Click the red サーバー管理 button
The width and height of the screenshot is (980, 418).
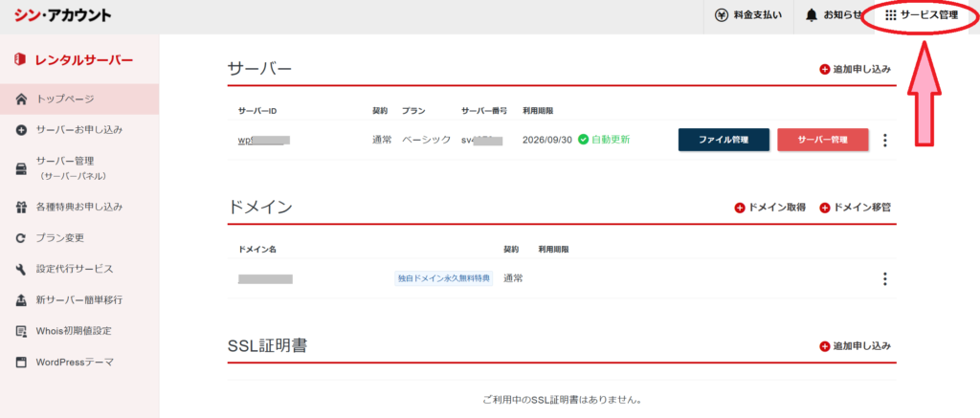(x=822, y=140)
